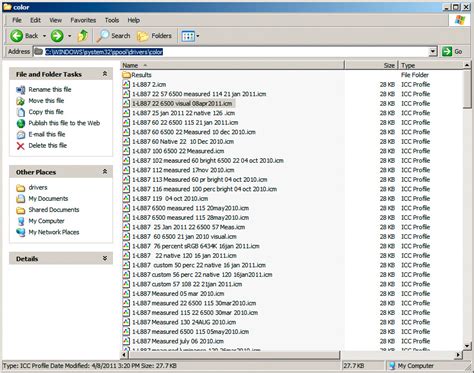Select 1-L887 60 Native 22 10 Dec 2010.icm
The width and height of the screenshot is (474, 373).
point(183,142)
